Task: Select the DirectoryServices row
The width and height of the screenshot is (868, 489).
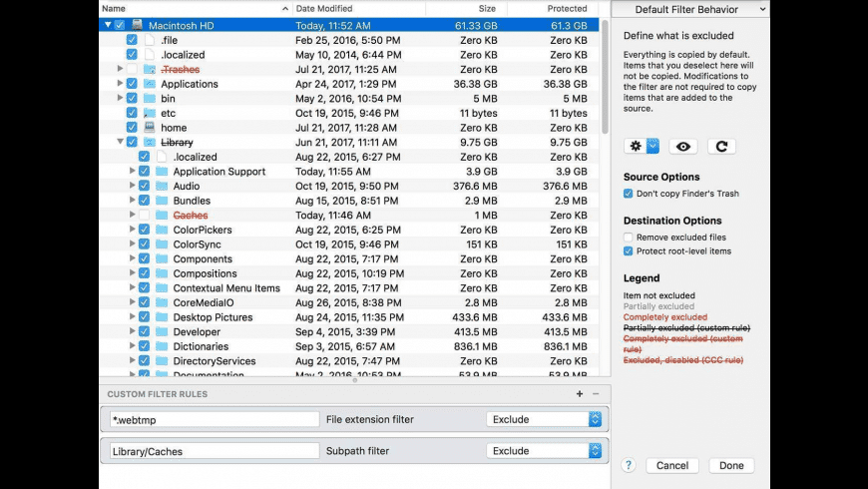Action: (x=349, y=361)
